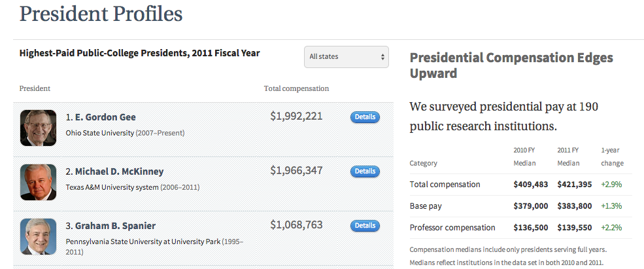Image resolution: width=644 pixels, height=269 pixels.
Task: Select Michael D. McKinney's portrait photo
Action: click(39, 182)
